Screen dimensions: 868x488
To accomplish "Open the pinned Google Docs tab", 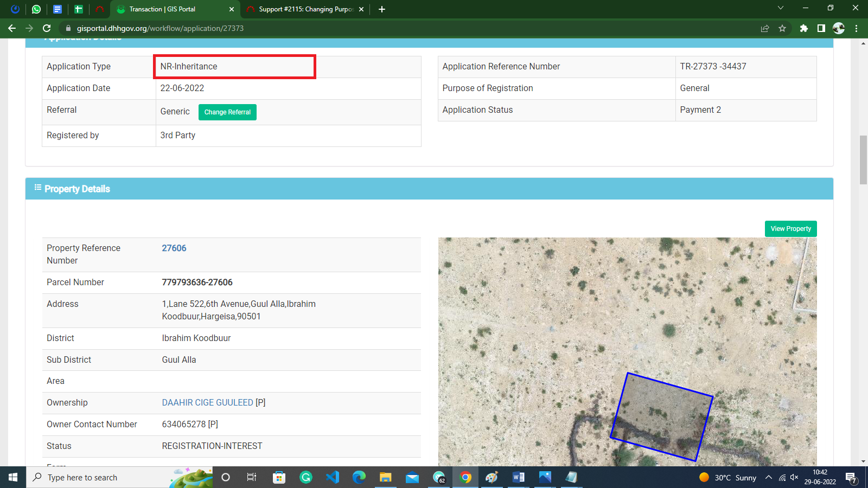I will click(x=57, y=9).
